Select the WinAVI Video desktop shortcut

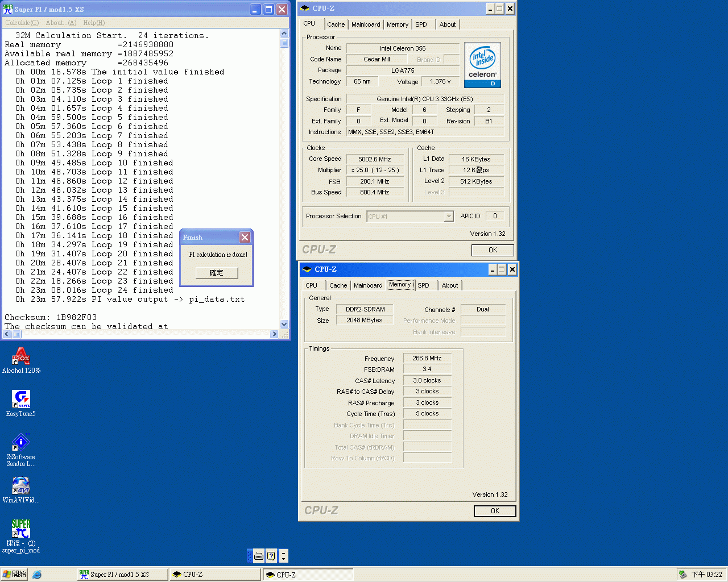(x=21, y=490)
